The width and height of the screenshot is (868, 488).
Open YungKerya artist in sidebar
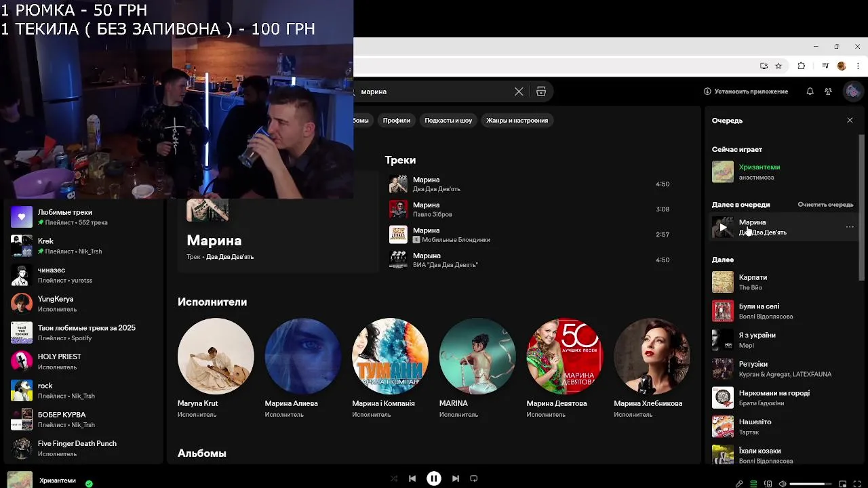83,304
